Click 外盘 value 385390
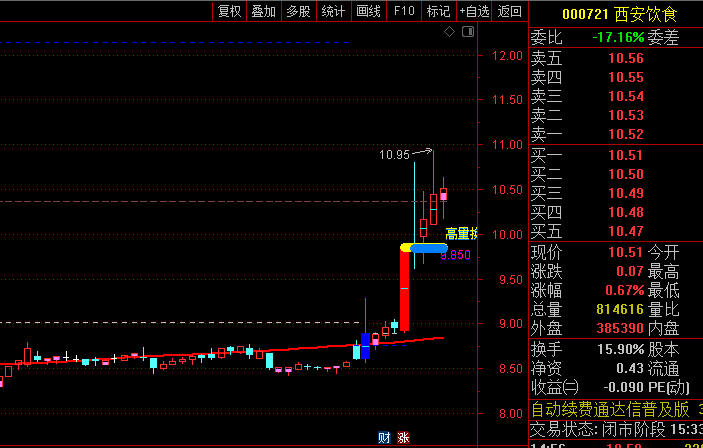Image resolution: width=703 pixels, height=448 pixels. click(x=621, y=328)
